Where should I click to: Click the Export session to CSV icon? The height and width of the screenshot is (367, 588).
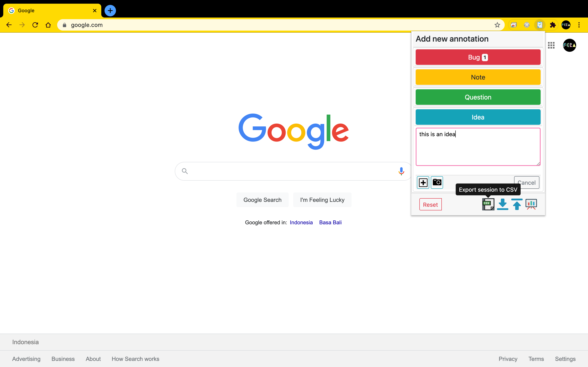(488, 204)
